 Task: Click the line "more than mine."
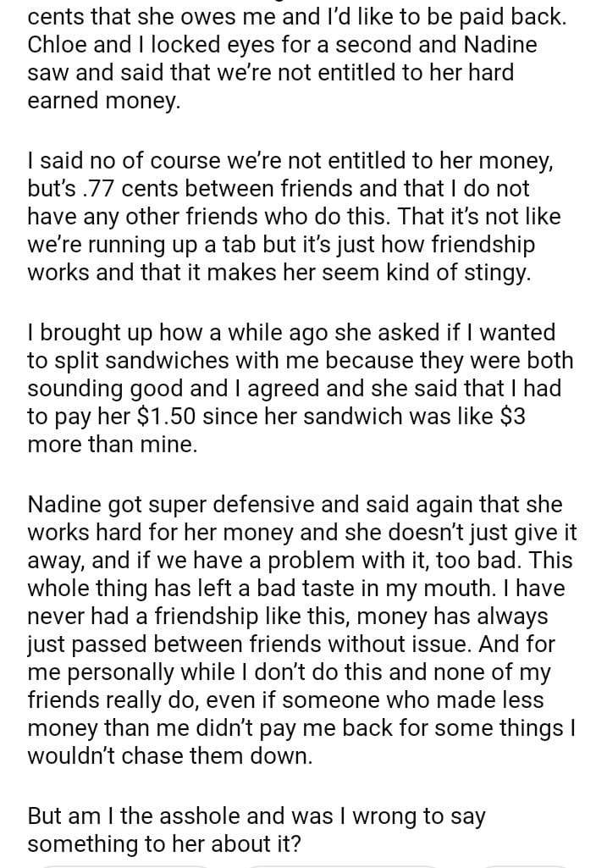tap(112, 445)
